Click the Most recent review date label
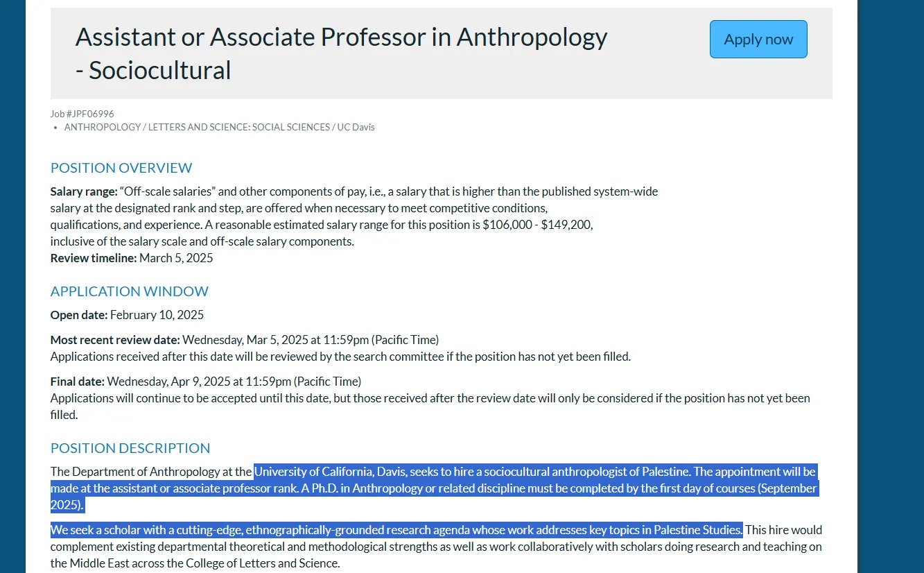The image size is (924, 573). coord(115,340)
